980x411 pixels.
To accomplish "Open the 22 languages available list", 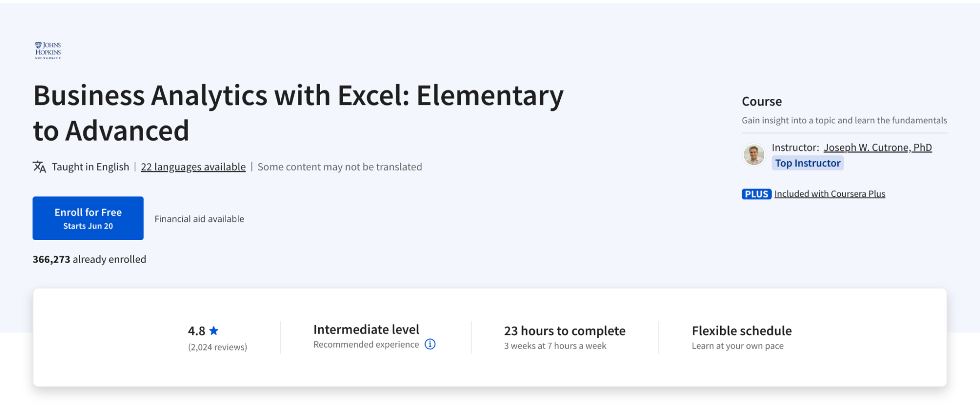I will click(193, 167).
